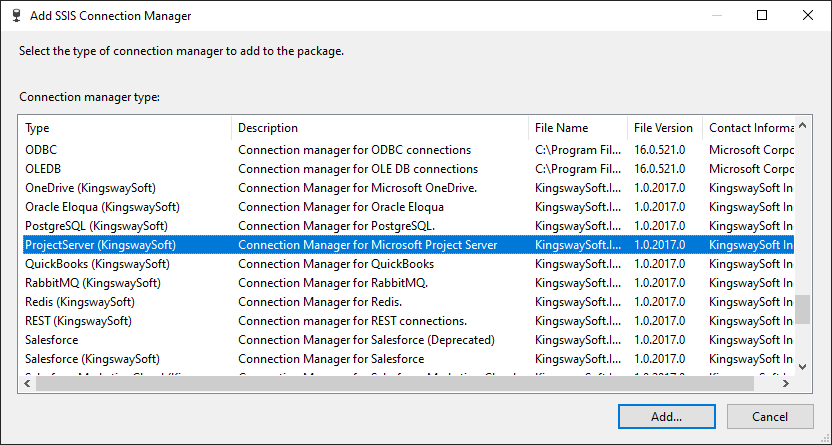Click the horizontal scrollbar left arrow
Viewport: 832px width, 445px height.
tap(28, 383)
